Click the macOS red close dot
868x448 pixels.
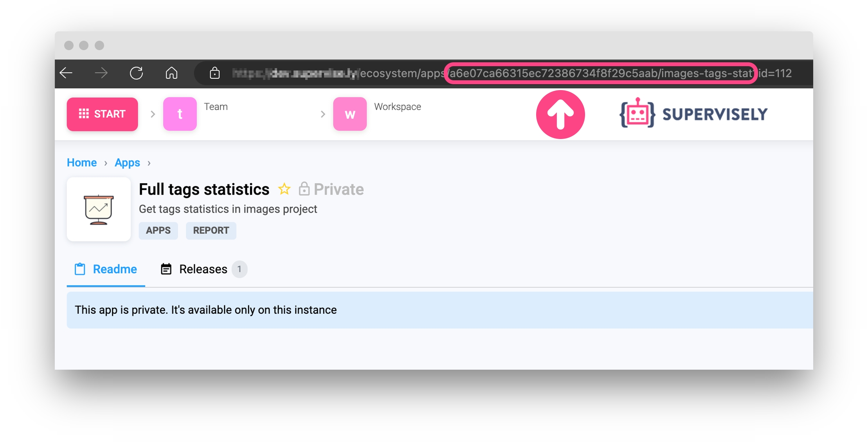69,45
